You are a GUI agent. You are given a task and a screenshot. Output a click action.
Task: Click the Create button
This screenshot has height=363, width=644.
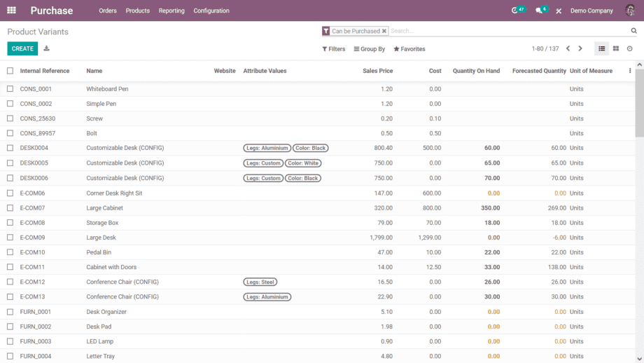(x=22, y=48)
